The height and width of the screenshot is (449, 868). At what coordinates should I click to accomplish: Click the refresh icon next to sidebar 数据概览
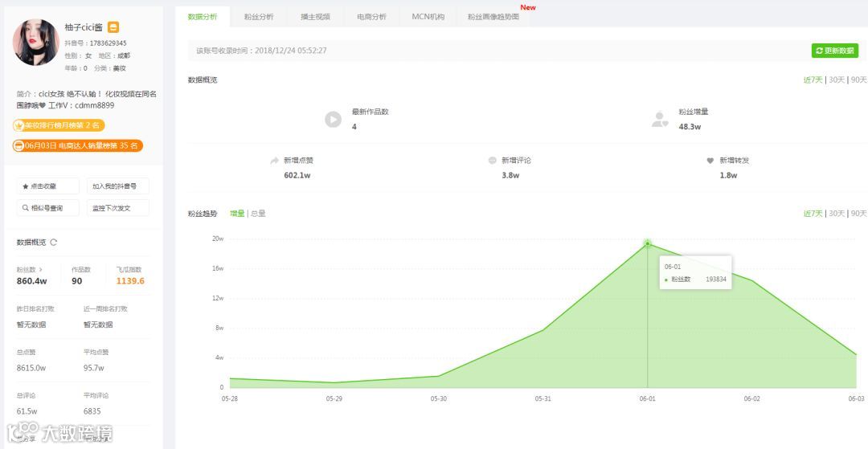[x=54, y=243]
